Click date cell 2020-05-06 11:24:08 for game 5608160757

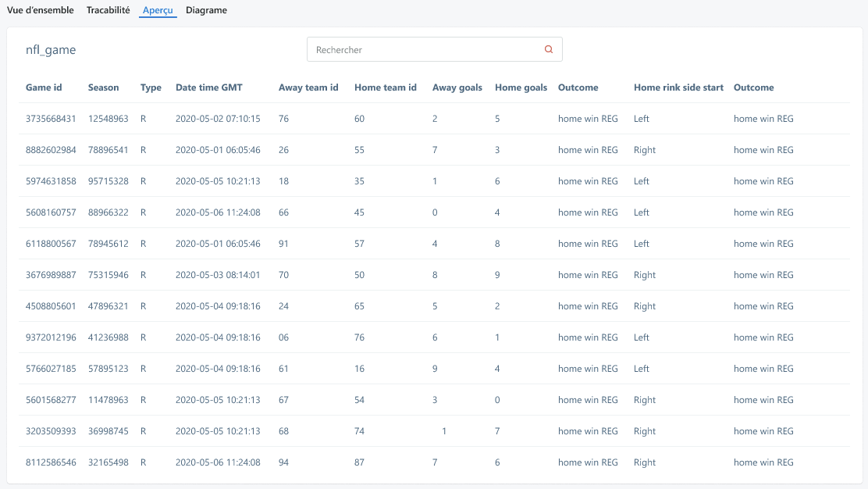point(218,212)
